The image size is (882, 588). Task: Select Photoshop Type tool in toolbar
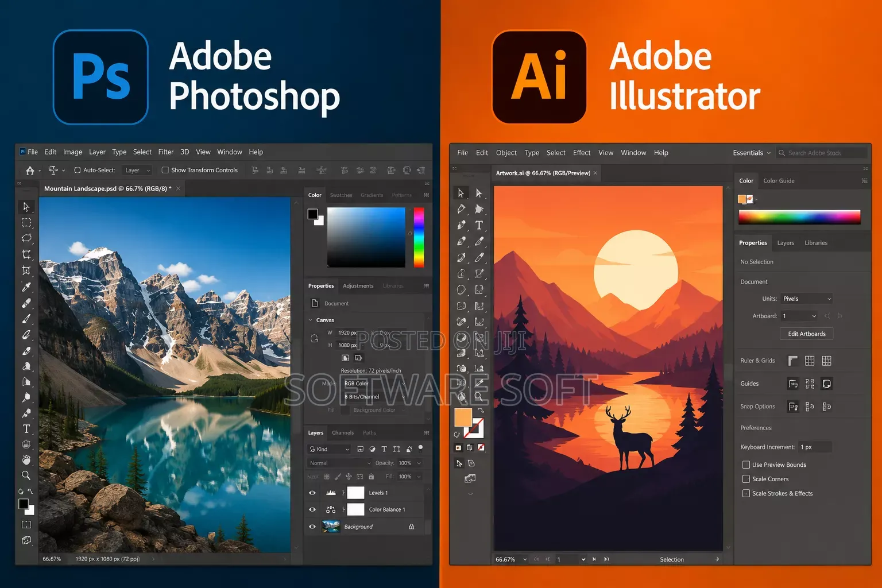[x=26, y=429]
